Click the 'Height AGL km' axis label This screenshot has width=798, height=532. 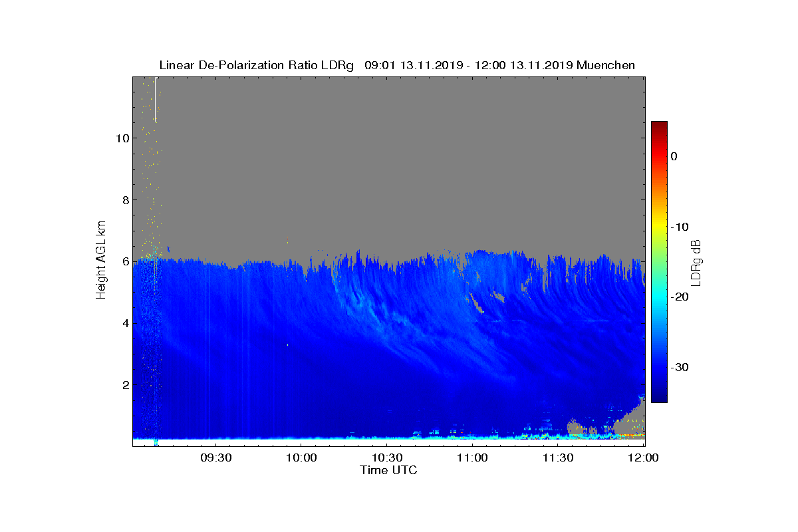101,261
